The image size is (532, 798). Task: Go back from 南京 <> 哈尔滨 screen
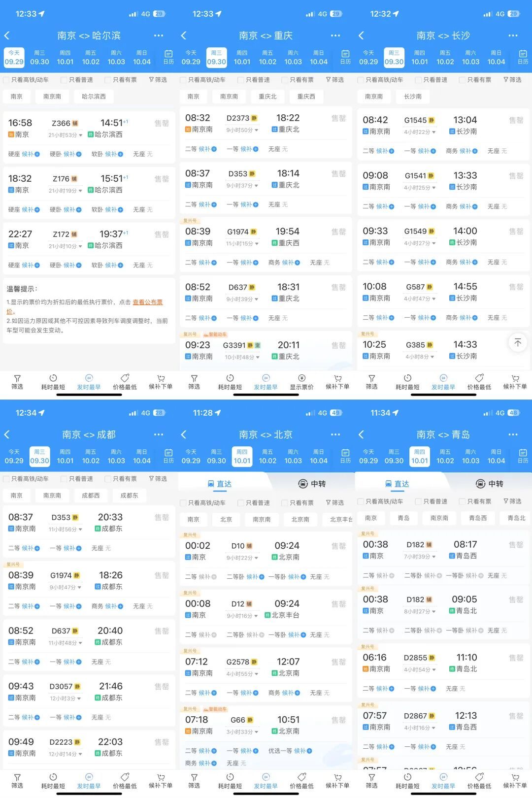pos(7,35)
